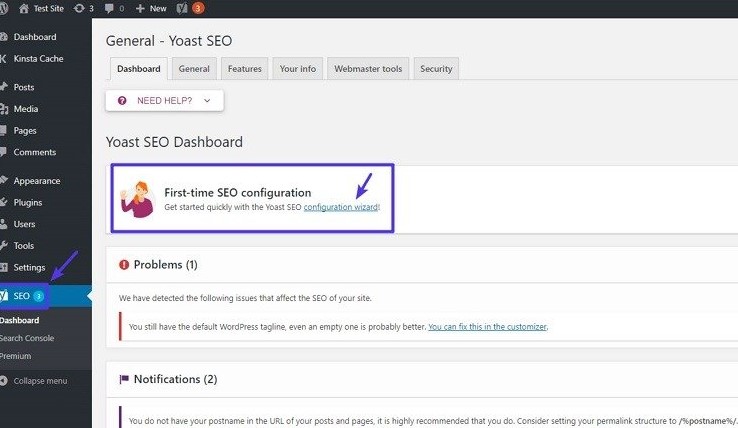
Task: Open Premium submenu item
Action: pos(16,356)
